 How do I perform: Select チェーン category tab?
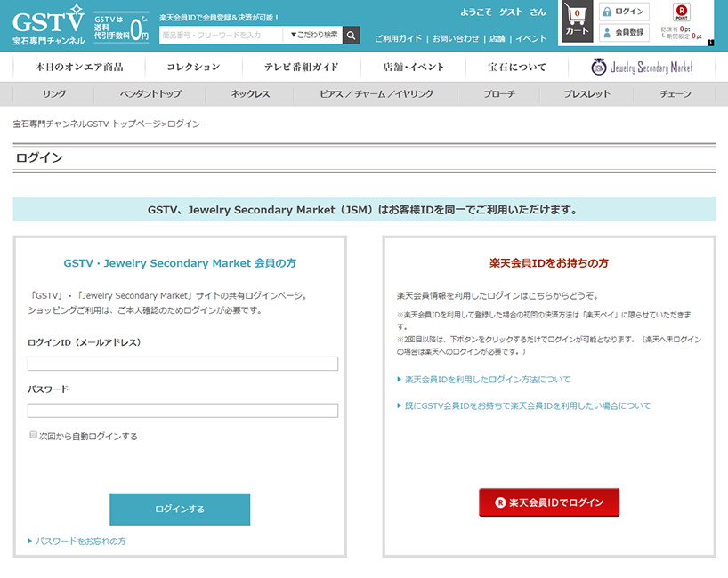[x=675, y=94]
